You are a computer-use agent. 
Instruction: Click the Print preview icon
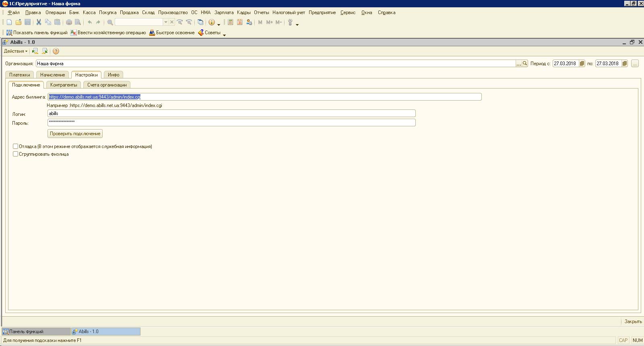pyautogui.click(x=78, y=22)
